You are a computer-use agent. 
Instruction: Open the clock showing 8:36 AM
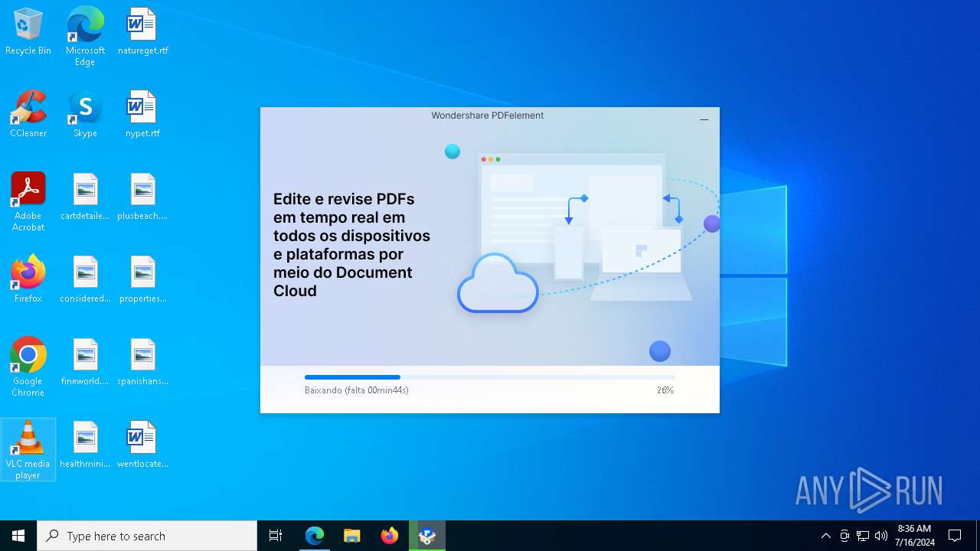(x=915, y=536)
